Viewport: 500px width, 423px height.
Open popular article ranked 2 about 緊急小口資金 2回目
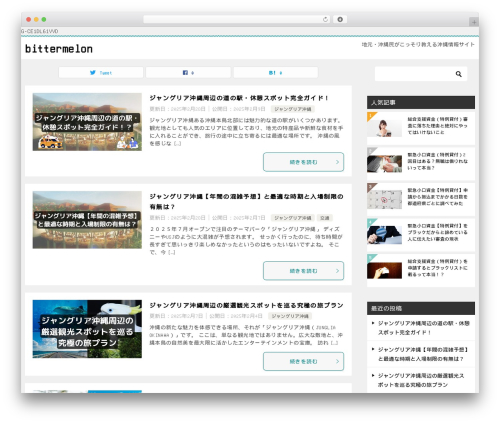pyautogui.click(x=421, y=164)
